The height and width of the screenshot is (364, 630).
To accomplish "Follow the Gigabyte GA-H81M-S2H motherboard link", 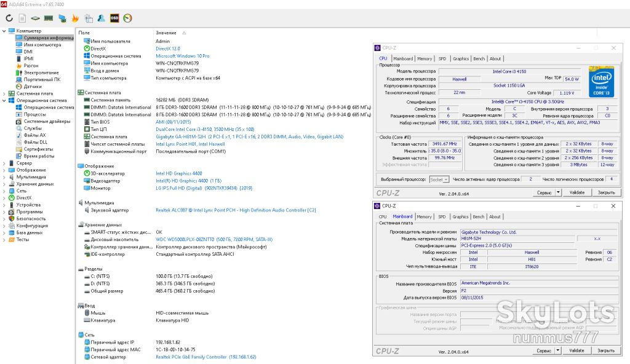I will point(250,137).
